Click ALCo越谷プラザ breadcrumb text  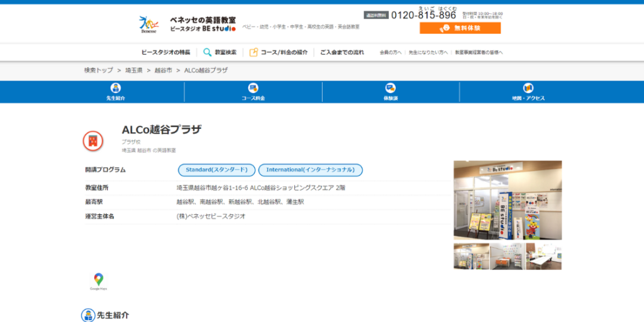[206, 70]
